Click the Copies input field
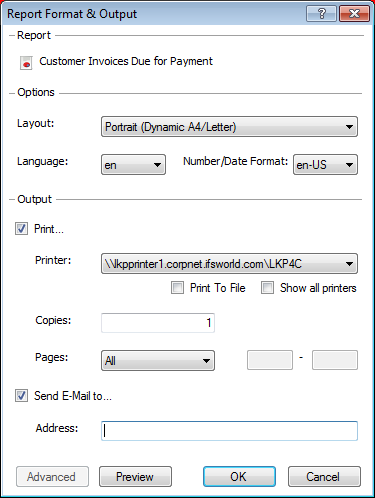Viewport: 375px width, 498px height. [x=158, y=323]
